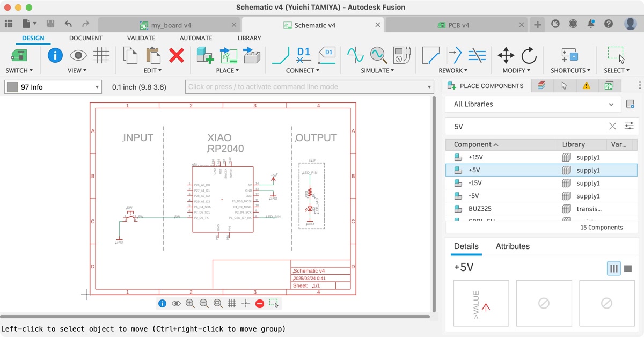Open search filter settings icon
Viewport: 644px width, 337px height.
tap(629, 126)
